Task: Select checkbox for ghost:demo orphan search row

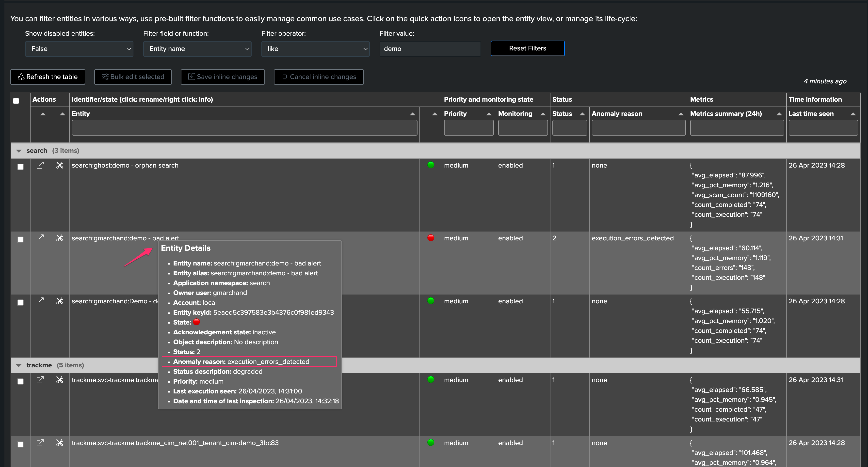Action: click(x=20, y=167)
